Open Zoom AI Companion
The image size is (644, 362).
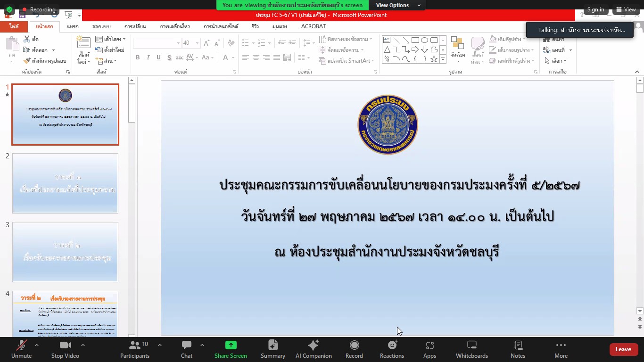coord(314,349)
